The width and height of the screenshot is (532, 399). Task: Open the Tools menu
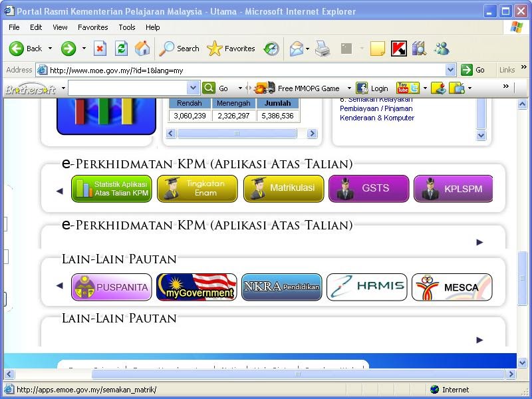click(127, 27)
